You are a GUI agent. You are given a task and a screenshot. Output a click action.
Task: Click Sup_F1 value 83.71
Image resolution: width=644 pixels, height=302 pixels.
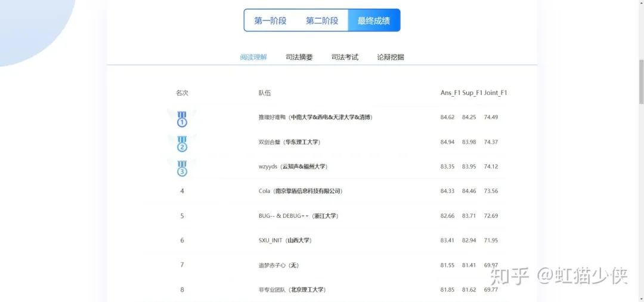coord(469,215)
